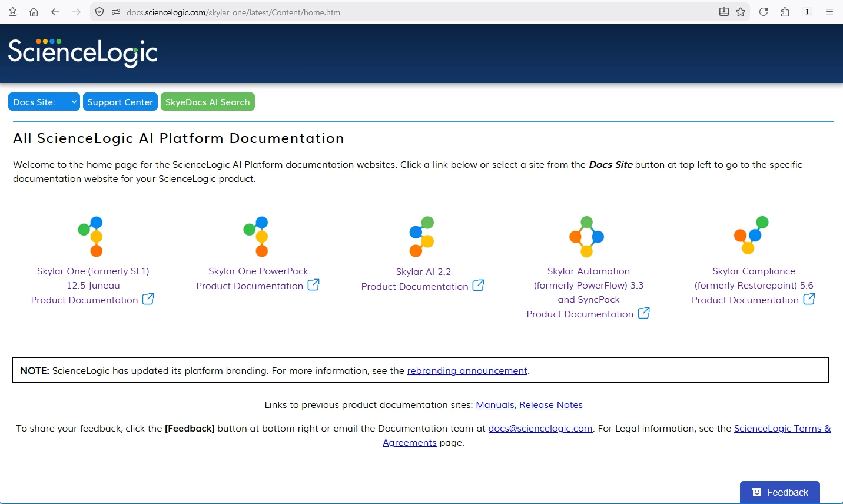Email the Documentation team via docs@sciencelogic.com
843x504 pixels.
[540, 428]
